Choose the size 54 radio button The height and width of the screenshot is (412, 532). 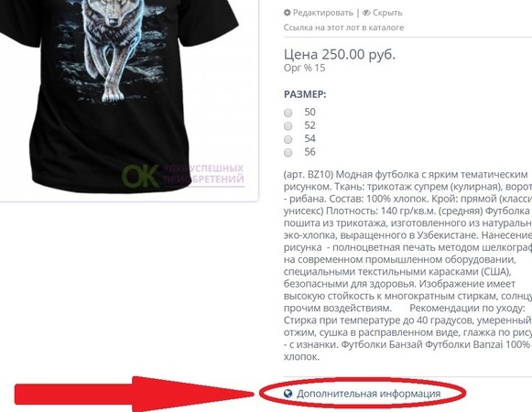tap(288, 139)
